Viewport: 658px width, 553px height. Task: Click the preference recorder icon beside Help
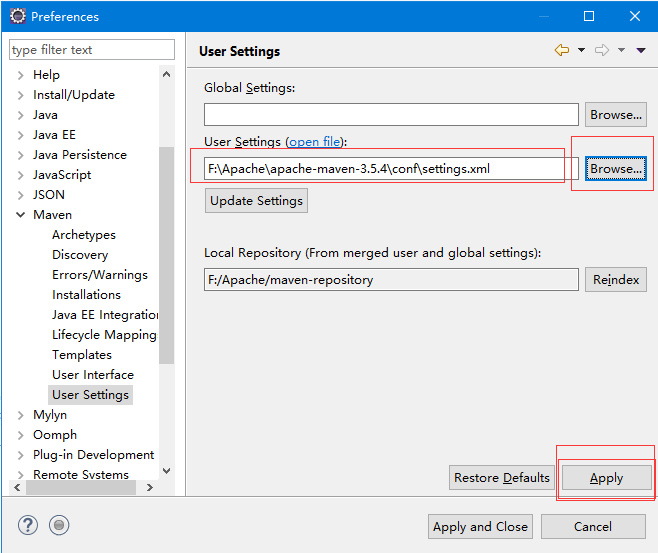(x=59, y=525)
